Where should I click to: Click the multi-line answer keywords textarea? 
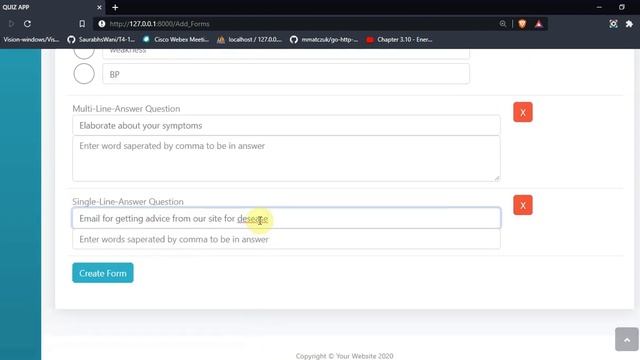point(286,158)
